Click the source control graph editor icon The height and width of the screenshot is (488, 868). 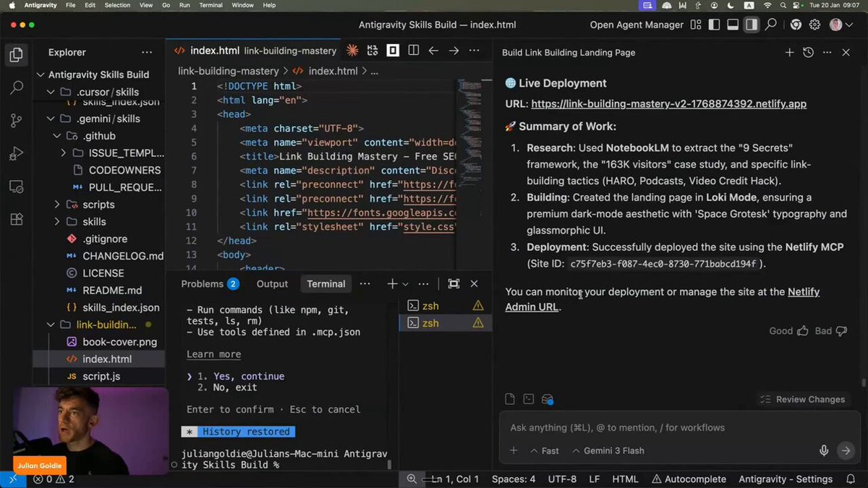pos(373,51)
